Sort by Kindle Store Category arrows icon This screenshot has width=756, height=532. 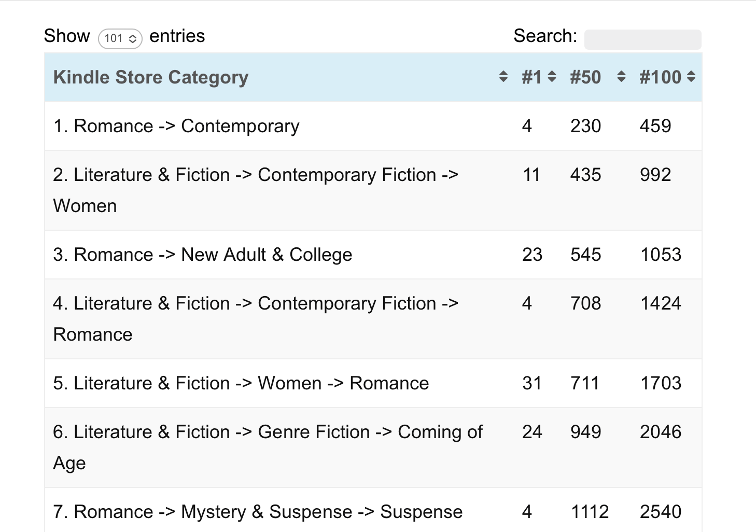(x=503, y=77)
